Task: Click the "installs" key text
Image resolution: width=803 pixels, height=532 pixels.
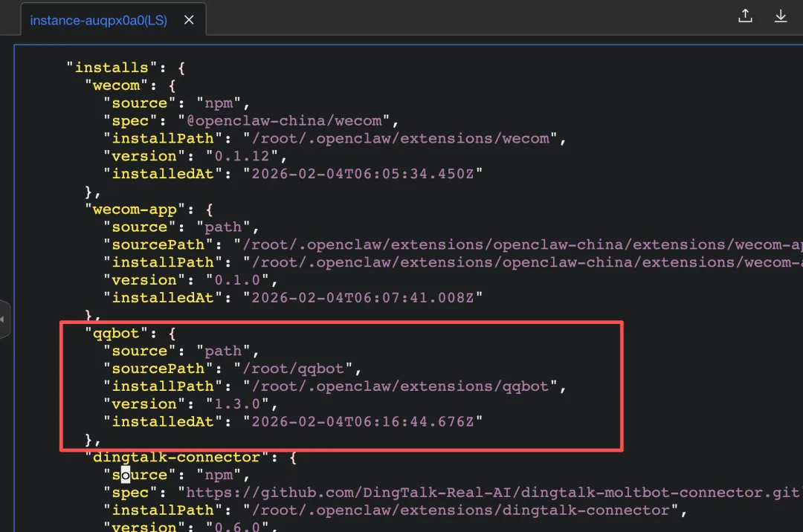Action: [x=112, y=68]
